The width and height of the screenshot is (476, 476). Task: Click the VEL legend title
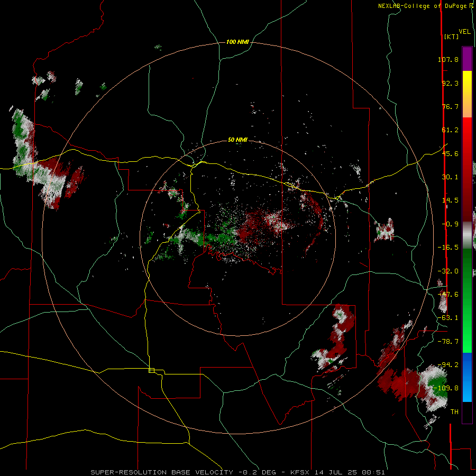(x=464, y=32)
